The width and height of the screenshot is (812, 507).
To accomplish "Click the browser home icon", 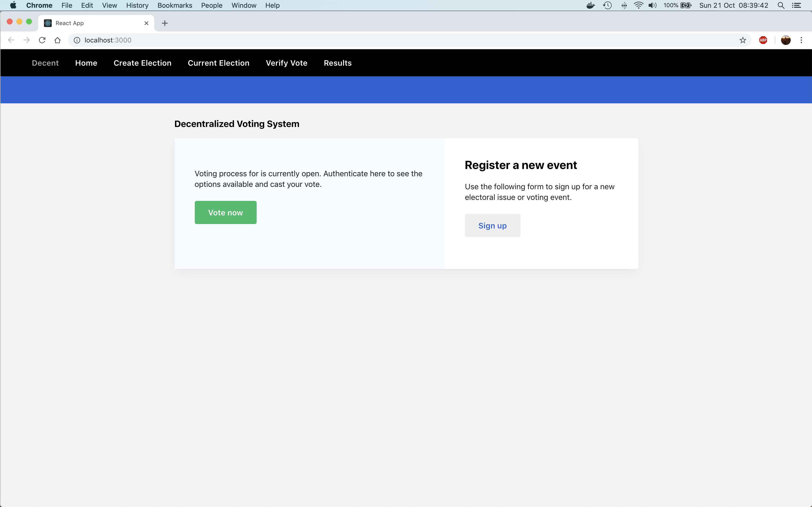I will pos(57,40).
